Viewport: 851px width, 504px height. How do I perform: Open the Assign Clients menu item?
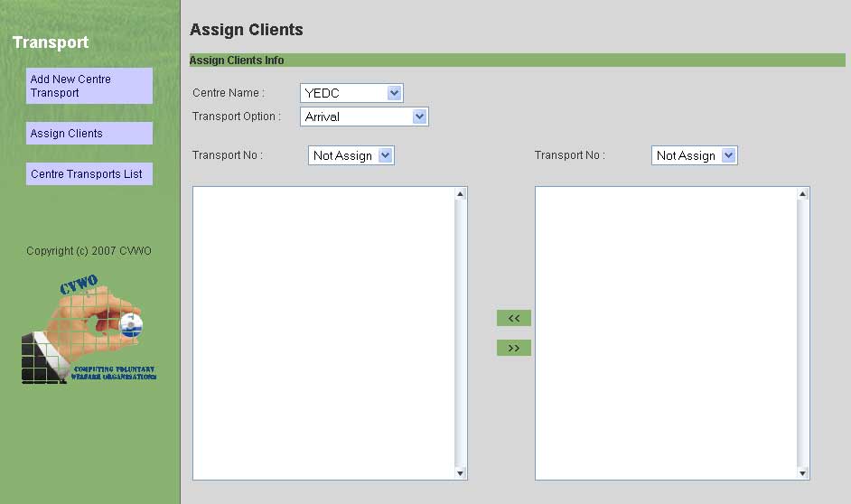click(x=89, y=133)
